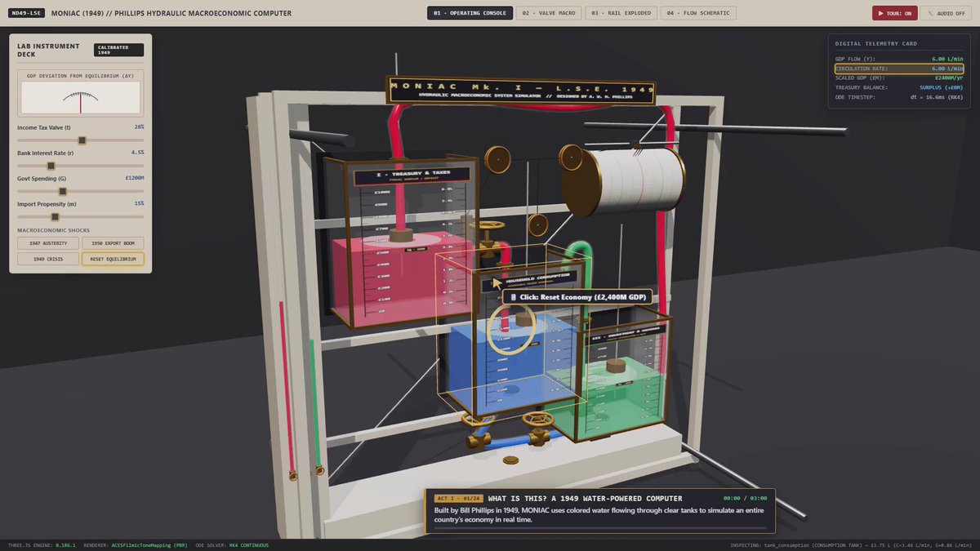Select the highlighted Circulation Rate telemetry row
Image resolution: width=980 pixels, height=551 pixels.
pyautogui.click(x=898, y=69)
